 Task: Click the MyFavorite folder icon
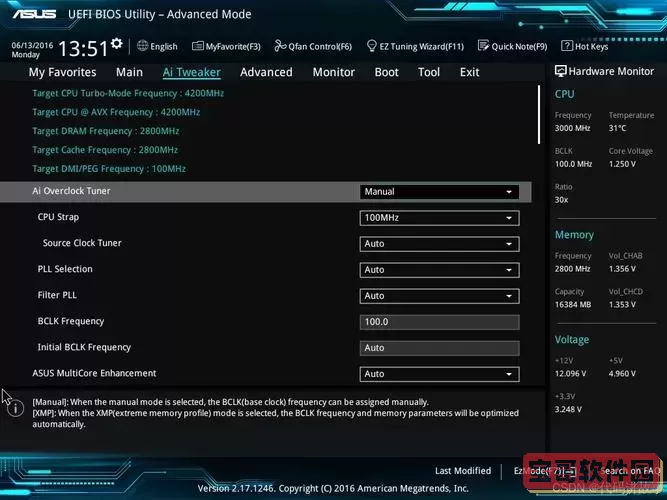point(198,46)
